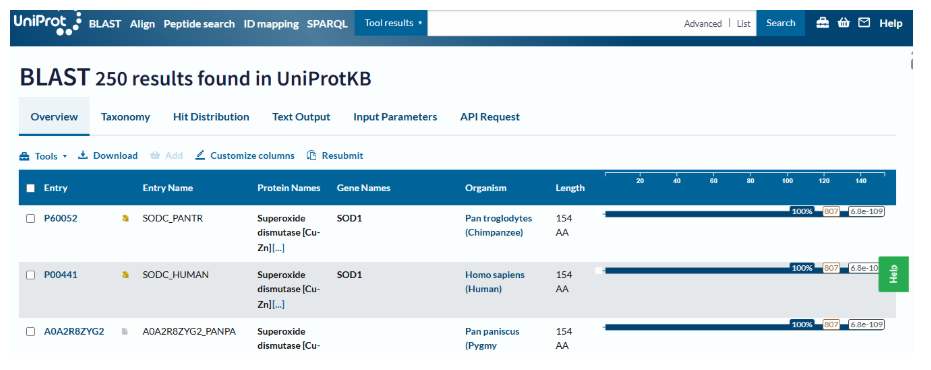The height and width of the screenshot is (370, 931).
Task: Check the box for entry A0A2R8ZYG2
Action: pyautogui.click(x=31, y=332)
